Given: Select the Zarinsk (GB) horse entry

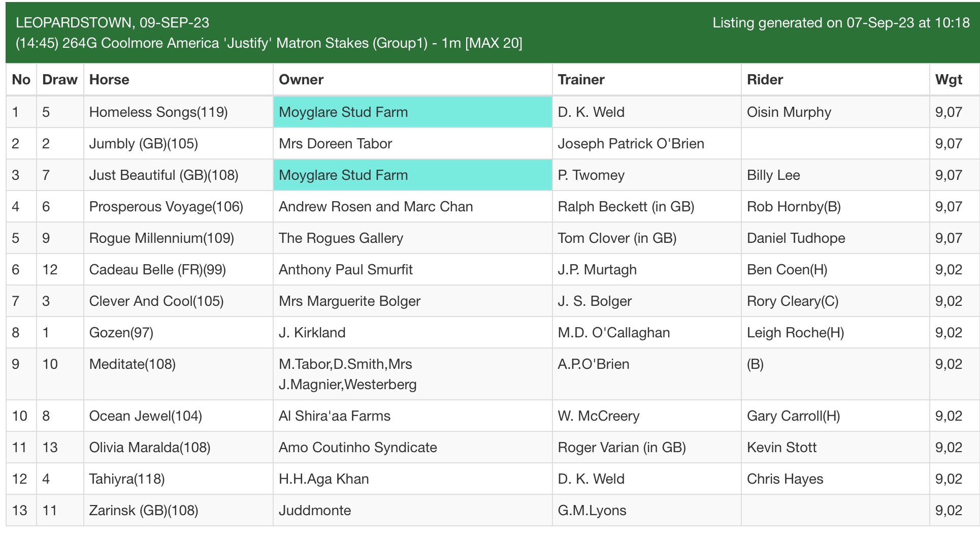Looking at the screenshot, I should coord(143,511).
